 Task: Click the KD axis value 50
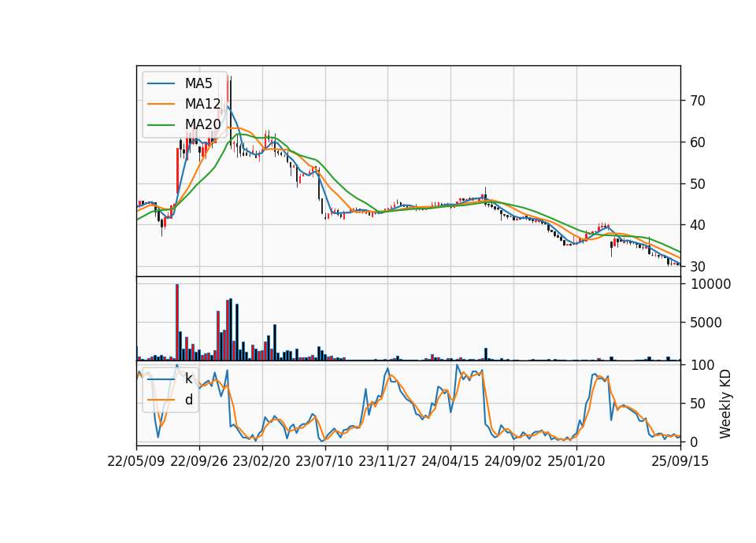pos(698,403)
